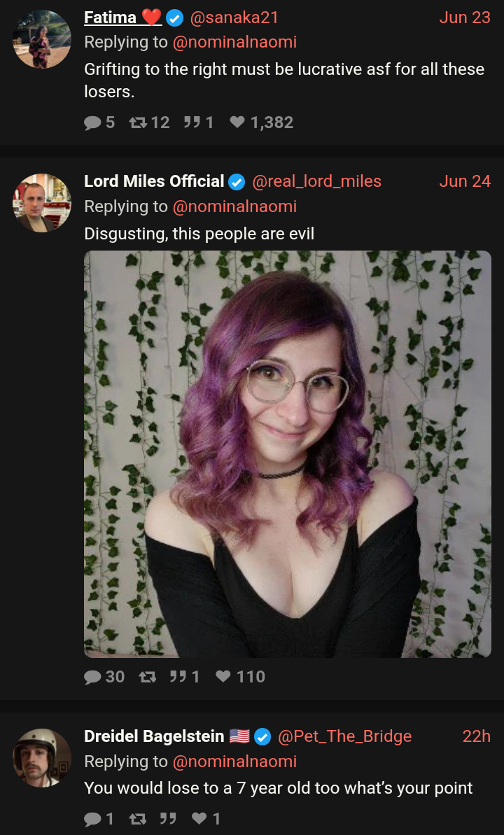This screenshot has height=835, width=504.
Task: Visit the @real_lord_miles handle link
Action: pyautogui.click(x=316, y=181)
